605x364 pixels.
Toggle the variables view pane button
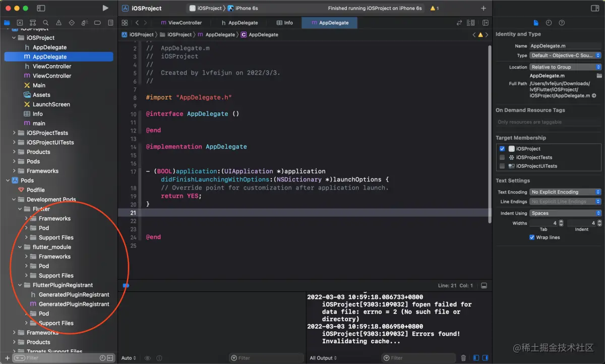point(476,358)
